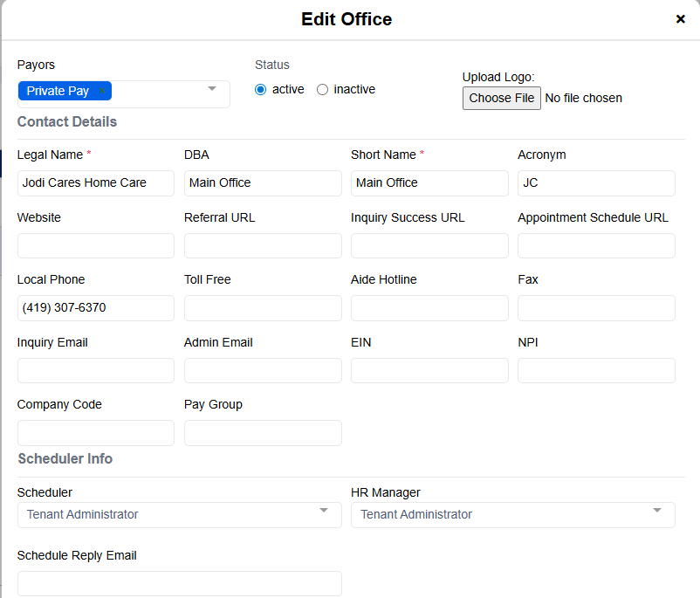Expand the Payors dropdown arrow

(212, 89)
